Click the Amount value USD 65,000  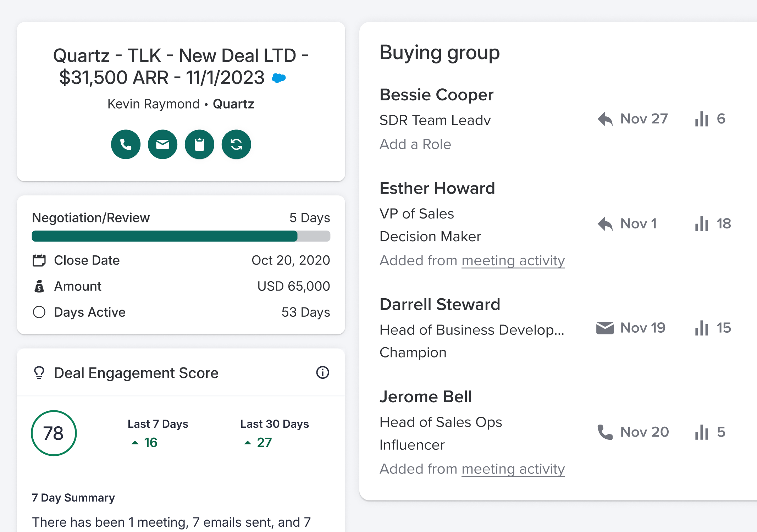click(x=294, y=286)
